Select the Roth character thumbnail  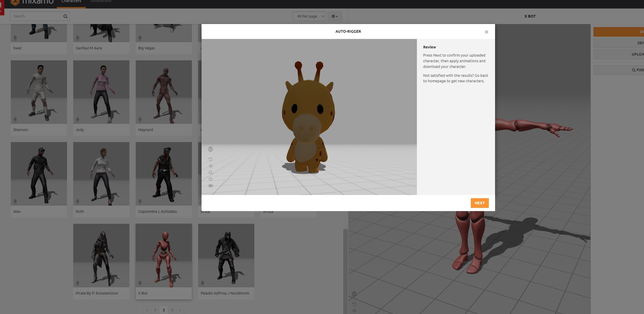(101, 174)
